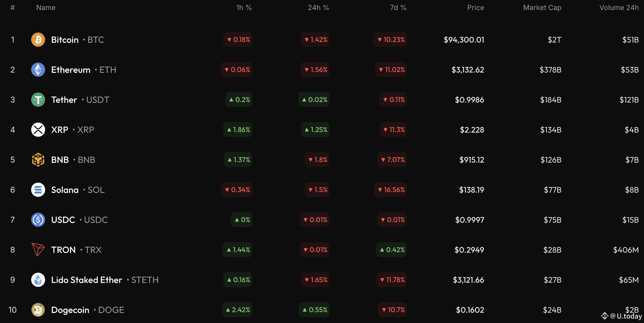Click the USDC dollar icon

pyautogui.click(x=38, y=220)
